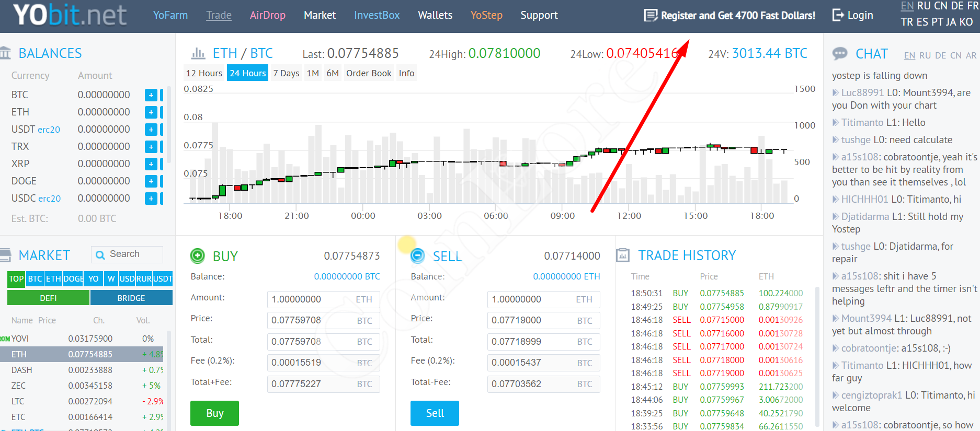This screenshot has height=431, width=980.
Task: Click the Login arrow icon
Action: (x=838, y=15)
